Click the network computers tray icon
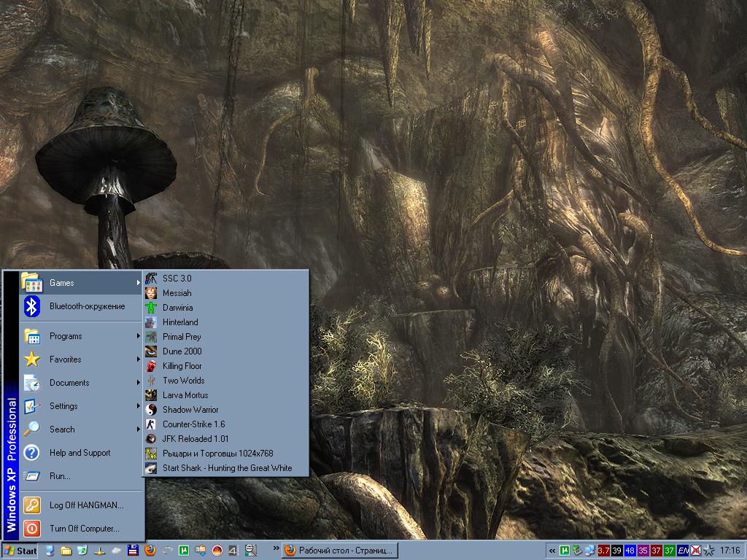This screenshot has width=747, height=560. tap(589, 551)
